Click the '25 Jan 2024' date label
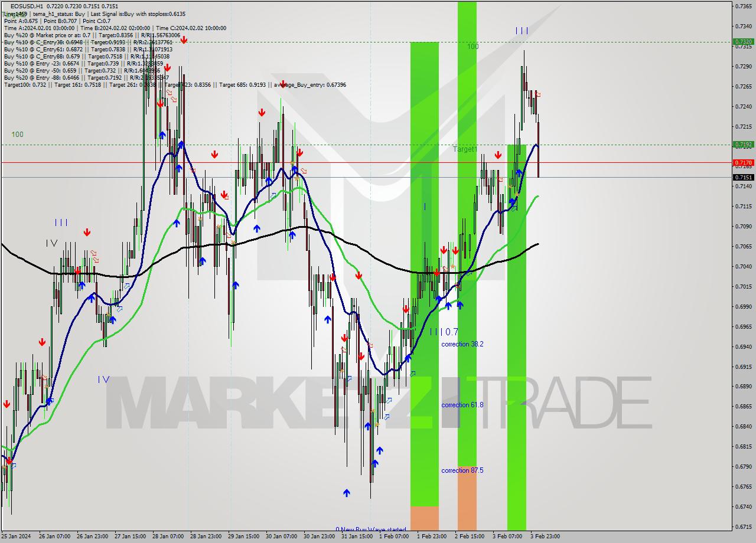756x543 pixels. 17,537
